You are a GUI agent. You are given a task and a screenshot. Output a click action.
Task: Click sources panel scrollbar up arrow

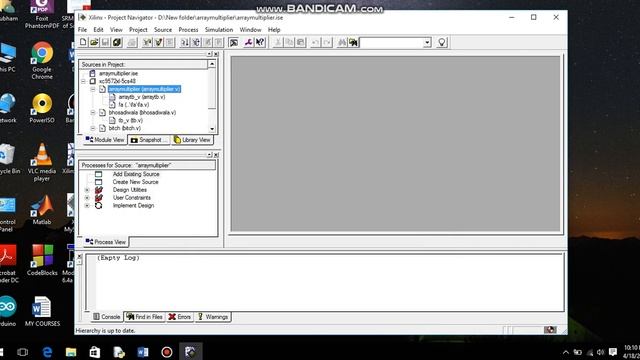pos(212,64)
